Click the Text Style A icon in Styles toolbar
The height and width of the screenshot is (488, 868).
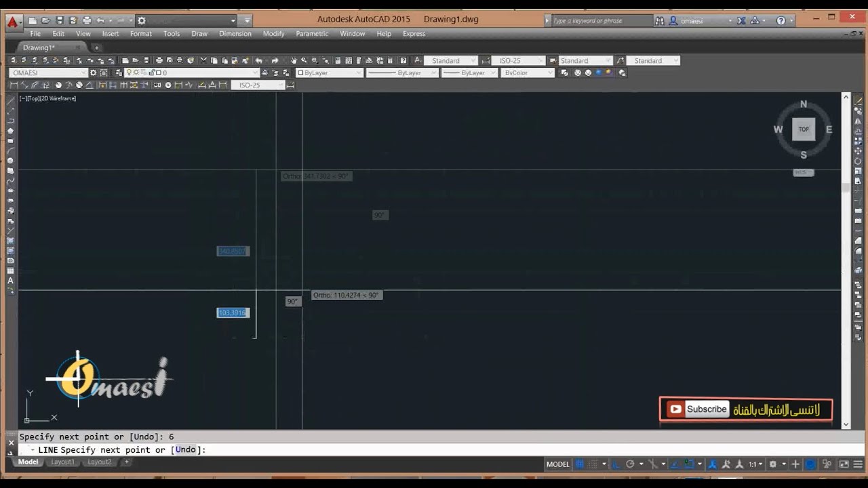pos(418,60)
